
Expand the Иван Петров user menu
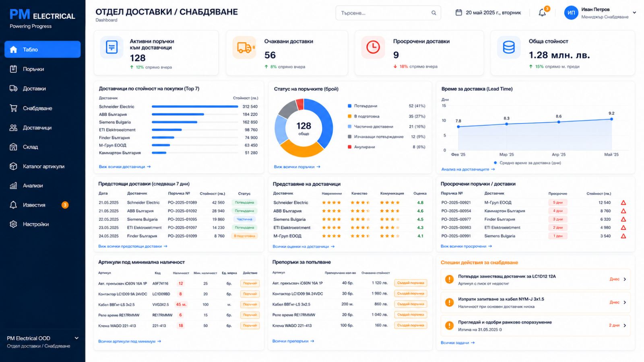[634, 12]
